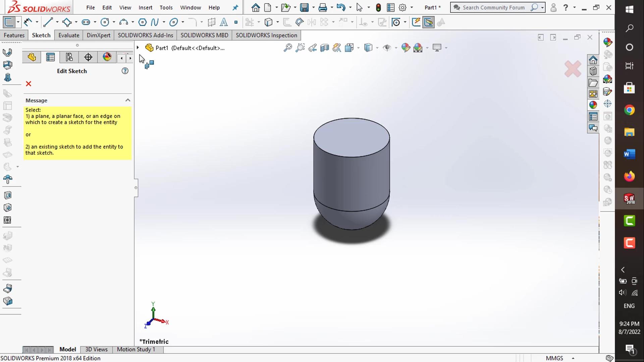This screenshot has width=644, height=362.
Task: Expand the Part1 feature tree node
Action: click(x=138, y=48)
